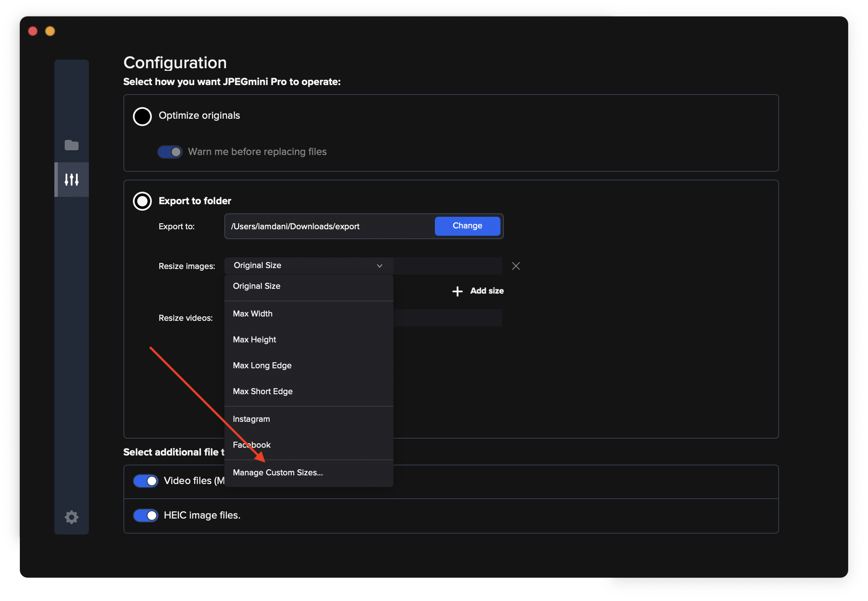Select the Optimize originals radio button
This screenshot has height=601, width=868.
[142, 116]
